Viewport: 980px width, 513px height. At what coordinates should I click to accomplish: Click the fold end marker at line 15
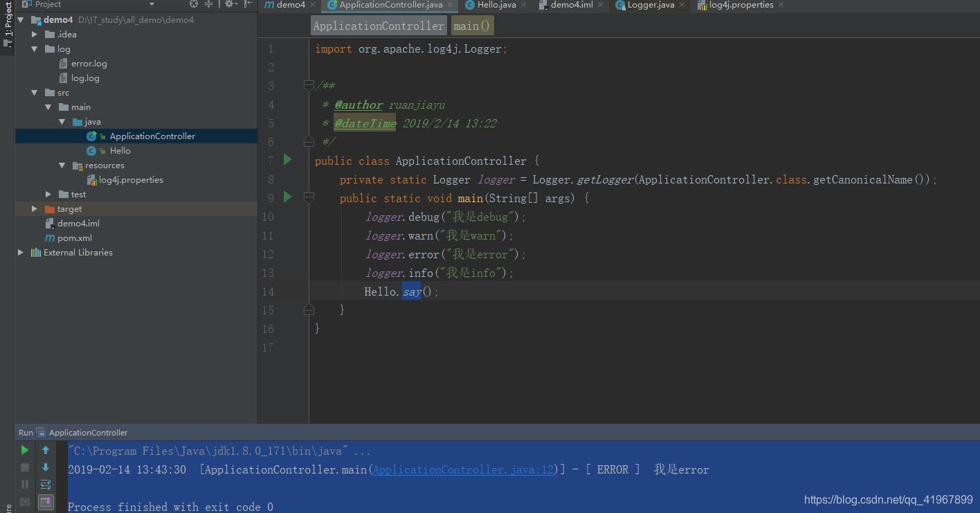(x=309, y=309)
